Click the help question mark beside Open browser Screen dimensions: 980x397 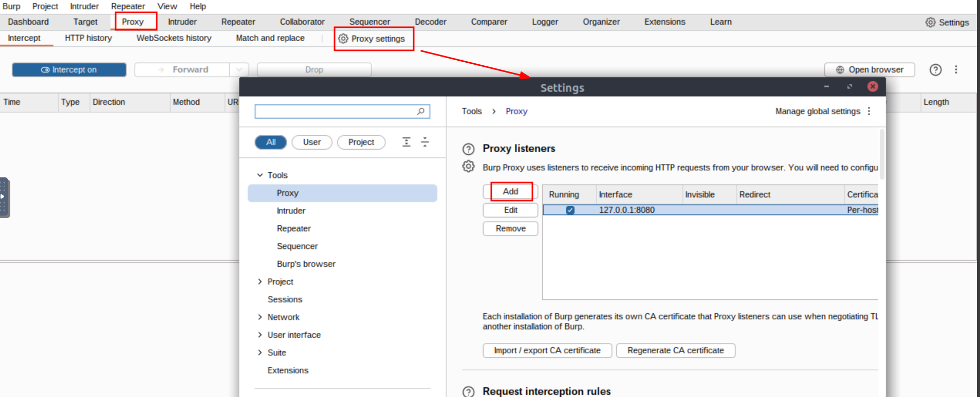click(935, 69)
